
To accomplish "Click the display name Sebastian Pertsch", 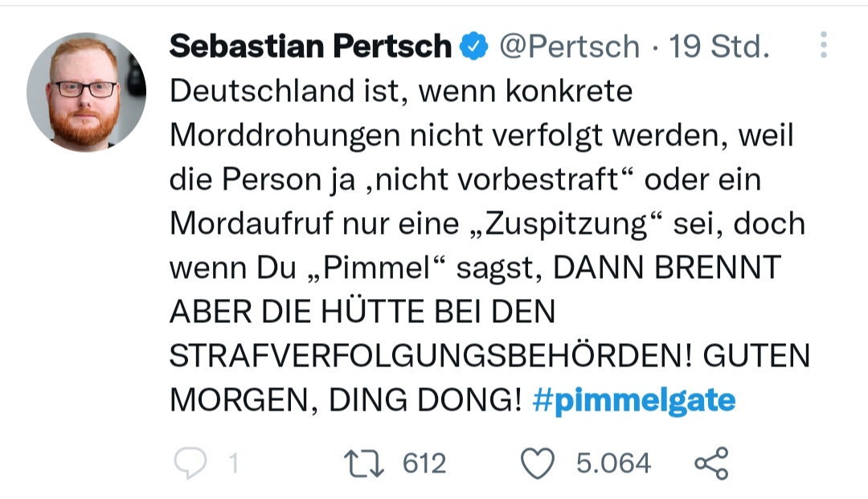I will [x=310, y=47].
